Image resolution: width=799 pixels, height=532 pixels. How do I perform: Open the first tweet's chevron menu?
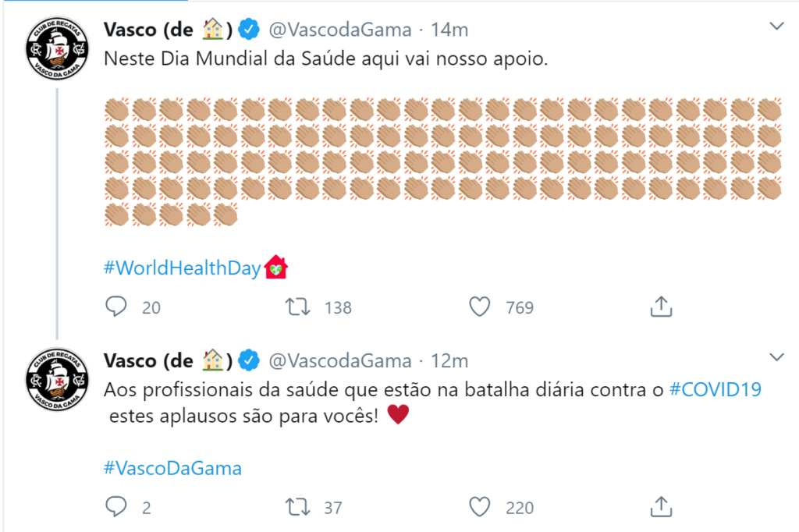[776, 27]
